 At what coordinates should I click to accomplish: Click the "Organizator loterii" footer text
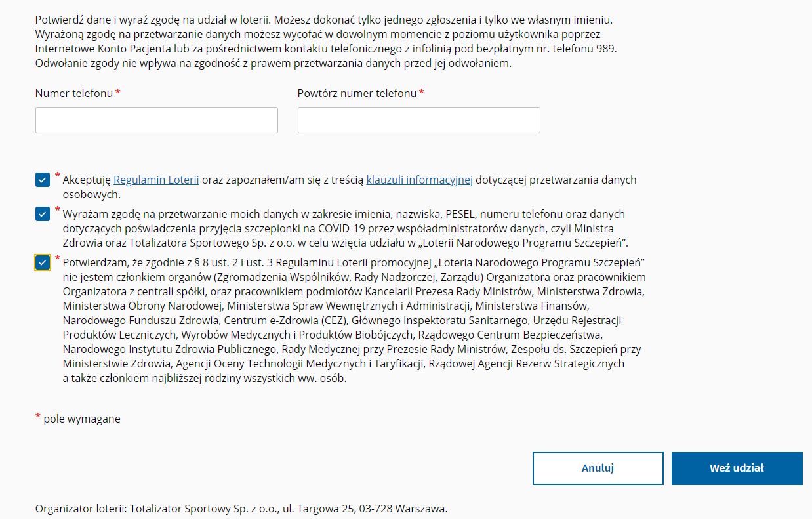pos(241,509)
